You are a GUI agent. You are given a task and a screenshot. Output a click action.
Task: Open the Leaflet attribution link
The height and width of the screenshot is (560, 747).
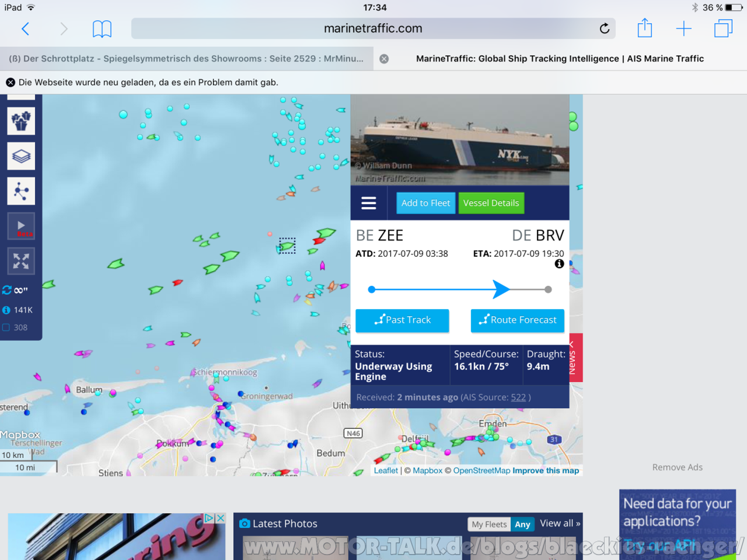(x=386, y=470)
